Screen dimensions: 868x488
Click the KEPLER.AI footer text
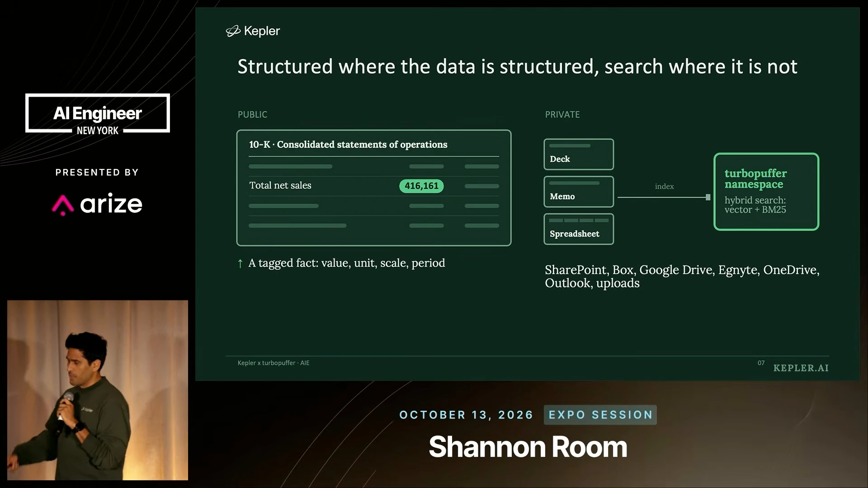coord(801,368)
